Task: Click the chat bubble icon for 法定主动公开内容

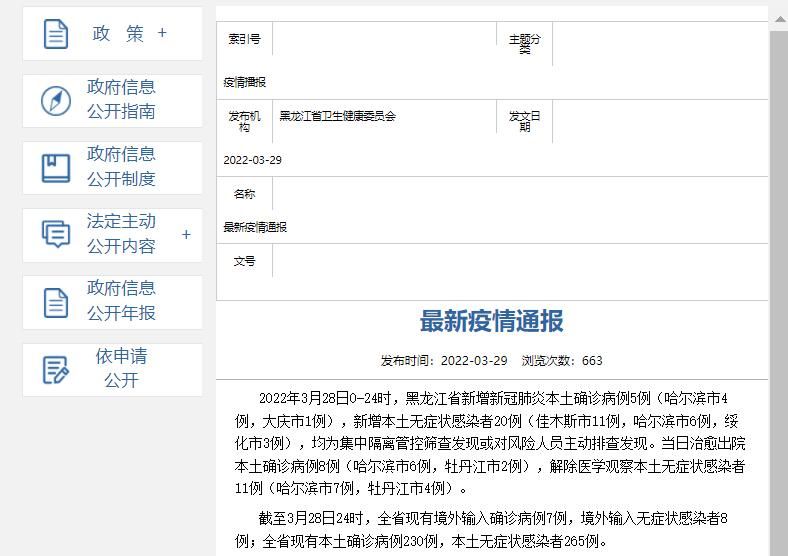Action: click(56, 234)
